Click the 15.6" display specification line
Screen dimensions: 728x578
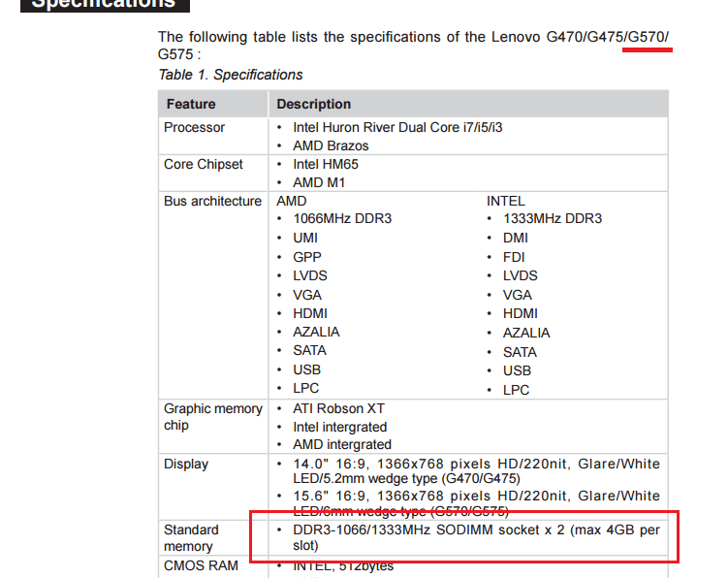point(476,503)
